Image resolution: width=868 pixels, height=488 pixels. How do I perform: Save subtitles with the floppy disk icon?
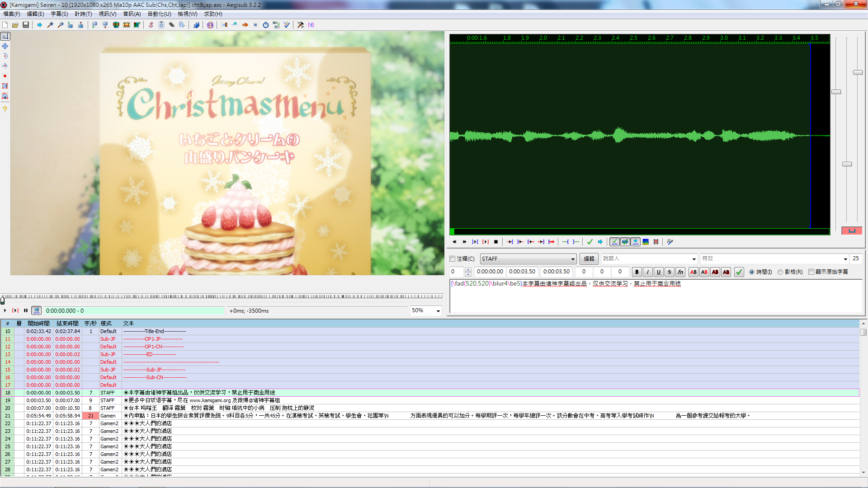[26, 25]
